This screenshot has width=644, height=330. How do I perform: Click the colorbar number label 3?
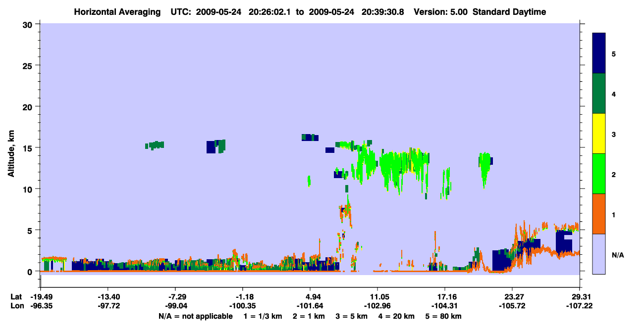(614, 134)
